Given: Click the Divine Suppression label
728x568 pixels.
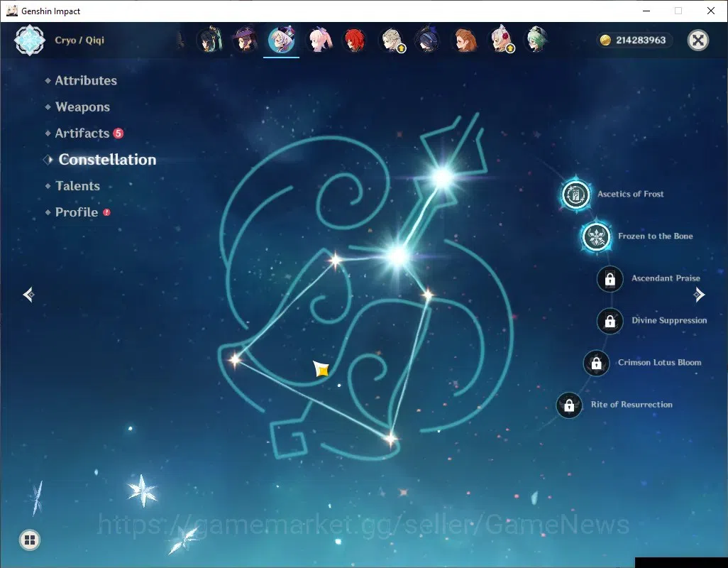Looking at the screenshot, I should pyautogui.click(x=669, y=320).
